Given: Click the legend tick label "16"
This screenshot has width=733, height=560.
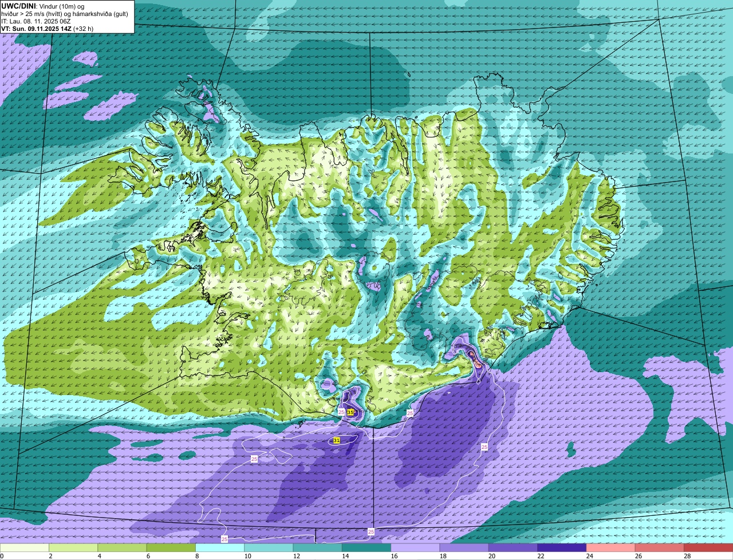Looking at the screenshot, I should tap(393, 556).
